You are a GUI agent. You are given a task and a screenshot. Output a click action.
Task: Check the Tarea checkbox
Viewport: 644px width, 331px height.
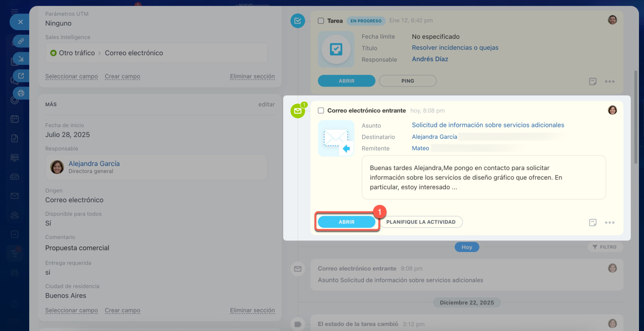coord(321,21)
